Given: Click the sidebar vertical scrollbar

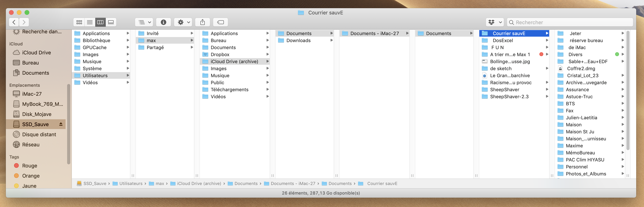Looking at the screenshot, I should pos(68,124).
